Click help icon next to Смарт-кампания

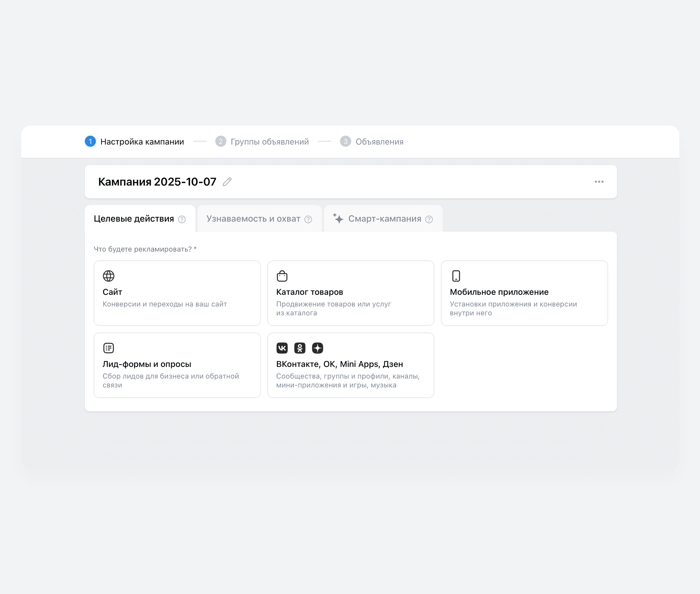coord(429,219)
